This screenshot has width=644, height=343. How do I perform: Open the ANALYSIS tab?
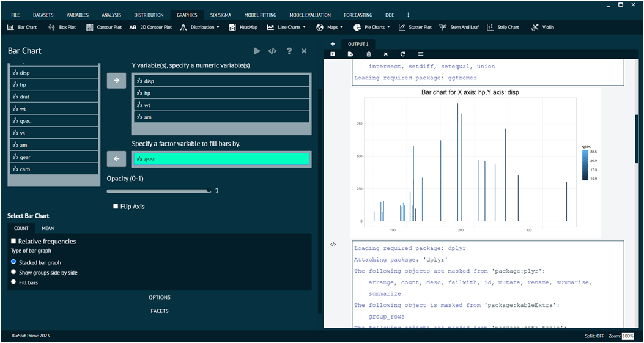[111, 15]
